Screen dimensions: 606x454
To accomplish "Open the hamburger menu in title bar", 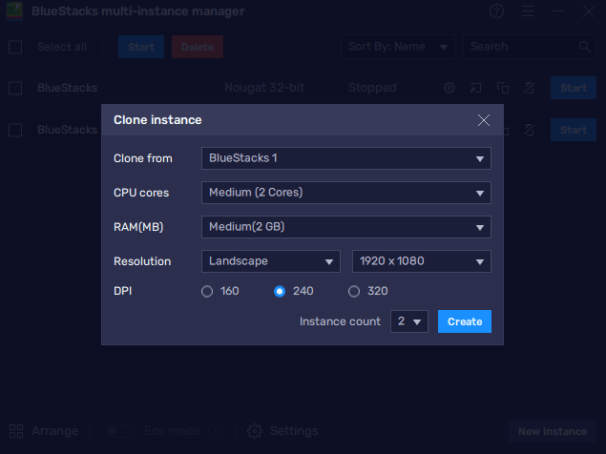I will coord(528,11).
